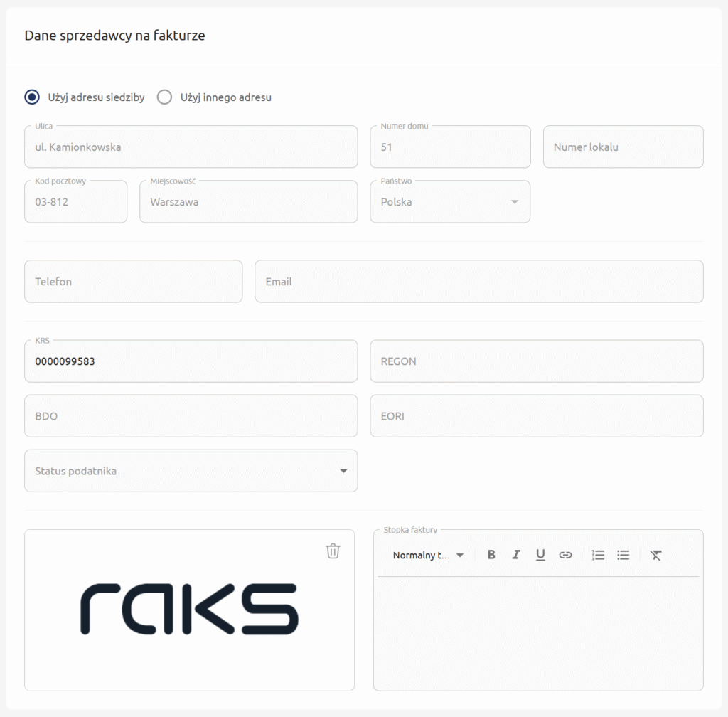The width and height of the screenshot is (728, 717).
Task: Select 'Użyj adresu siedziby' radio option
Action: tap(32, 97)
